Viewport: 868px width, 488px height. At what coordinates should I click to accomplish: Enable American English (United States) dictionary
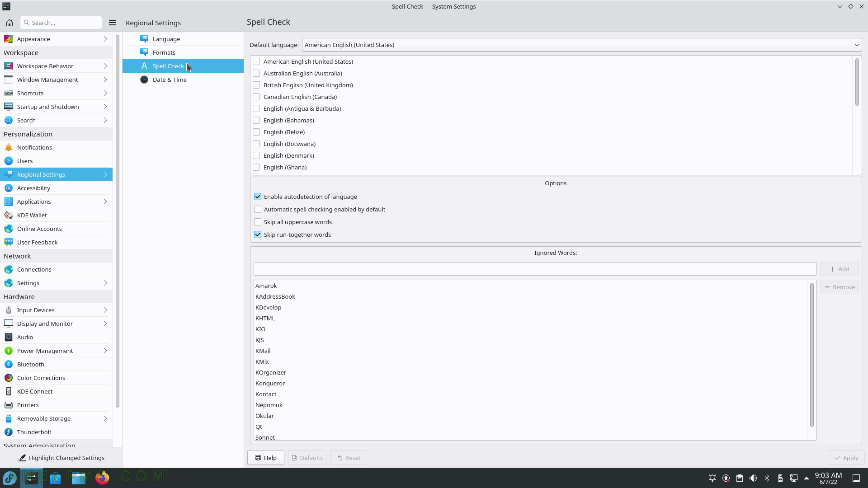(x=256, y=61)
